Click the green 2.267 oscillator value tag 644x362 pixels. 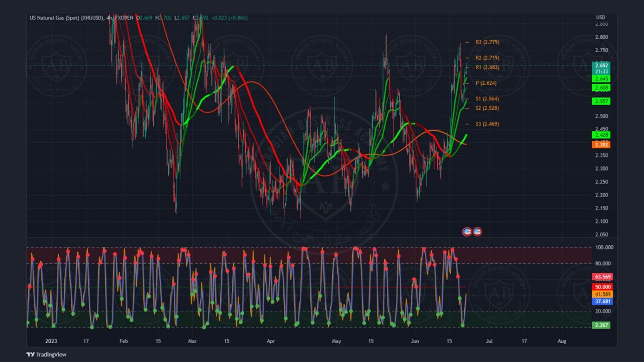(x=601, y=325)
